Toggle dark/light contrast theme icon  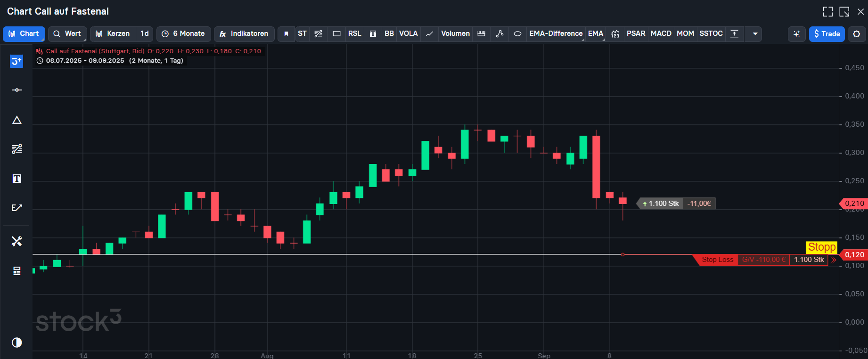16,343
